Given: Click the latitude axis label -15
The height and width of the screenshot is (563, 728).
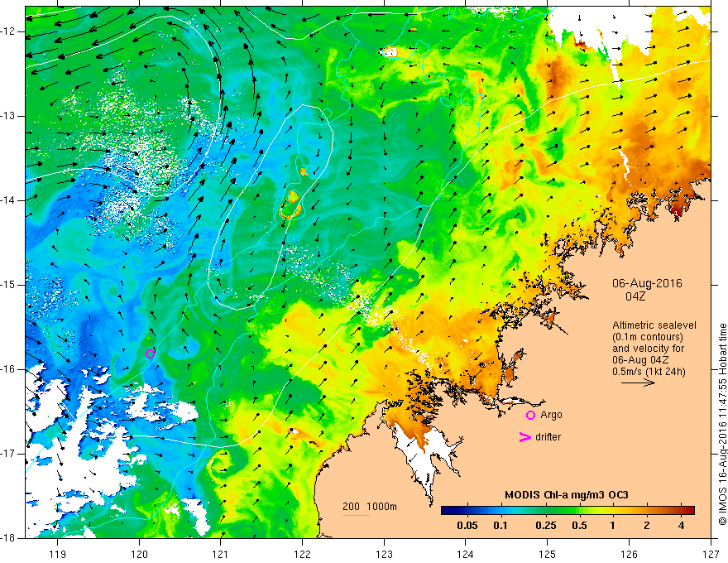Looking at the screenshot, I should coord(8,285).
